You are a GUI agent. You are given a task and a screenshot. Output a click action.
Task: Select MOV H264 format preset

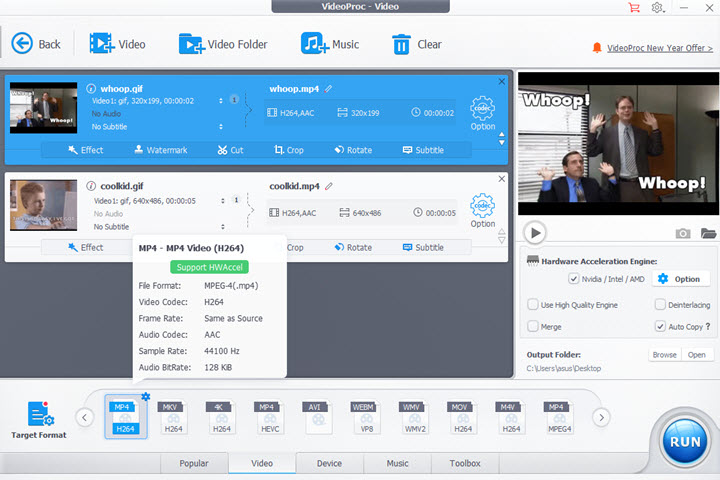click(x=463, y=417)
